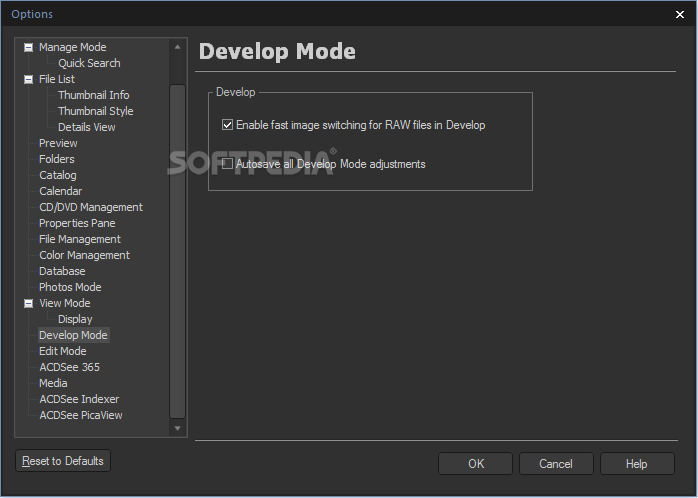
Task: Click the Cancel button
Action: pyautogui.click(x=556, y=464)
